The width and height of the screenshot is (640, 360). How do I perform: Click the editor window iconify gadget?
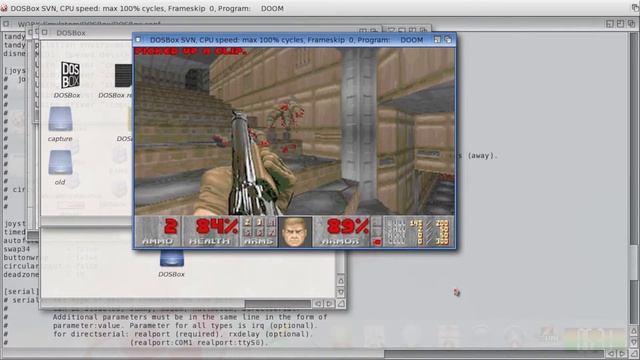(x=610, y=24)
